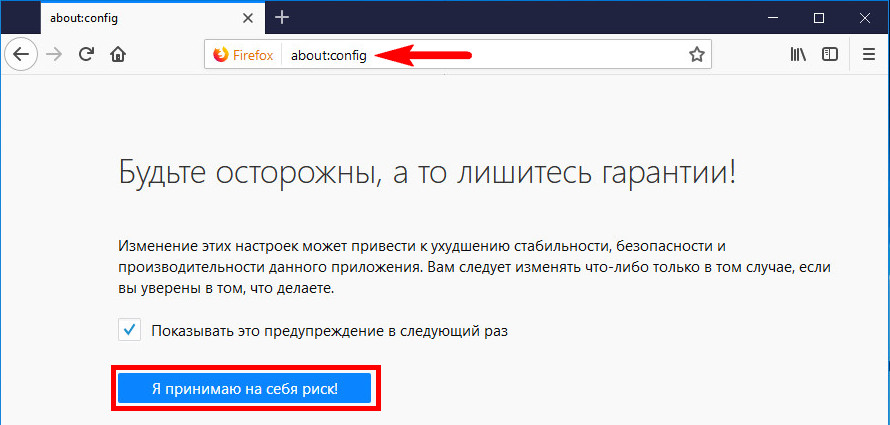Minimize the Firefox window
This screenshot has width=890, height=425.
click(773, 18)
